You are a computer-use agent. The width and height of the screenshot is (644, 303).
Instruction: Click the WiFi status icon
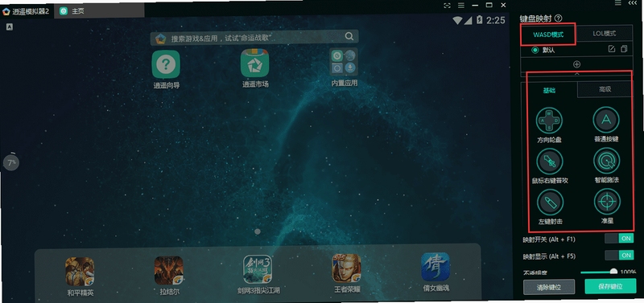(457, 20)
